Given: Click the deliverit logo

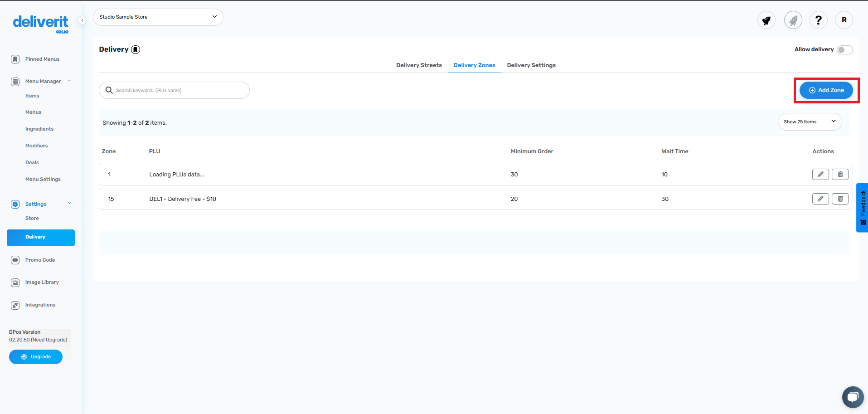Looking at the screenshot, I should (x=40, y=24).
